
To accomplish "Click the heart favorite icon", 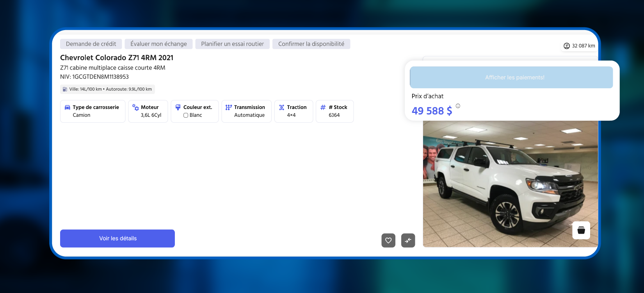I will pyautogui.click(x=388, y=240).
